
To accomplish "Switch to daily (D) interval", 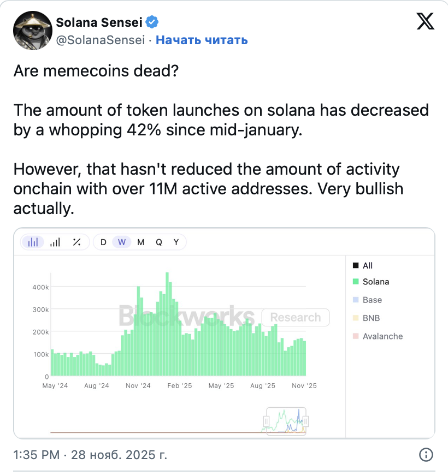I will coord(103,242).
